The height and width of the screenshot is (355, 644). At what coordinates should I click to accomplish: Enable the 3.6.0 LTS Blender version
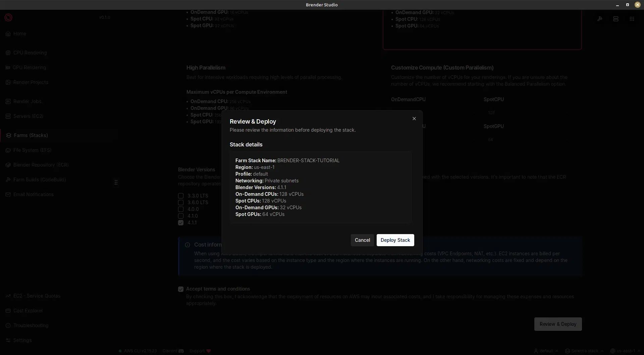181,202
